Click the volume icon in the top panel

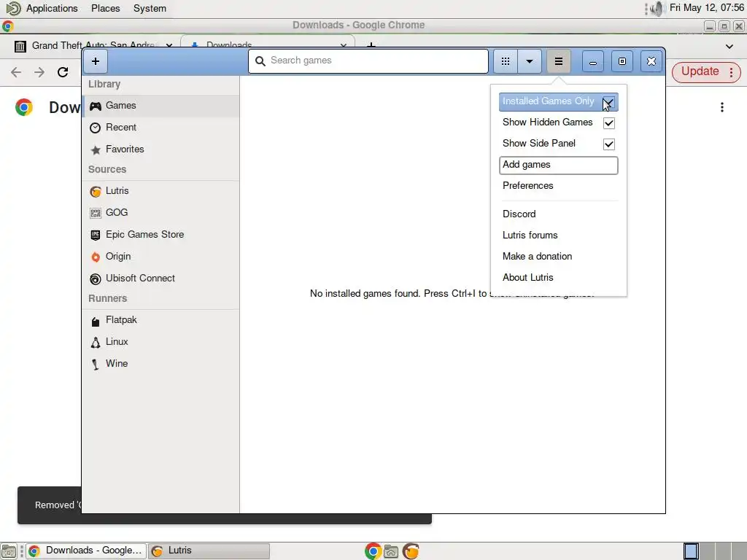pyautogui.click(x=657, y=9)
